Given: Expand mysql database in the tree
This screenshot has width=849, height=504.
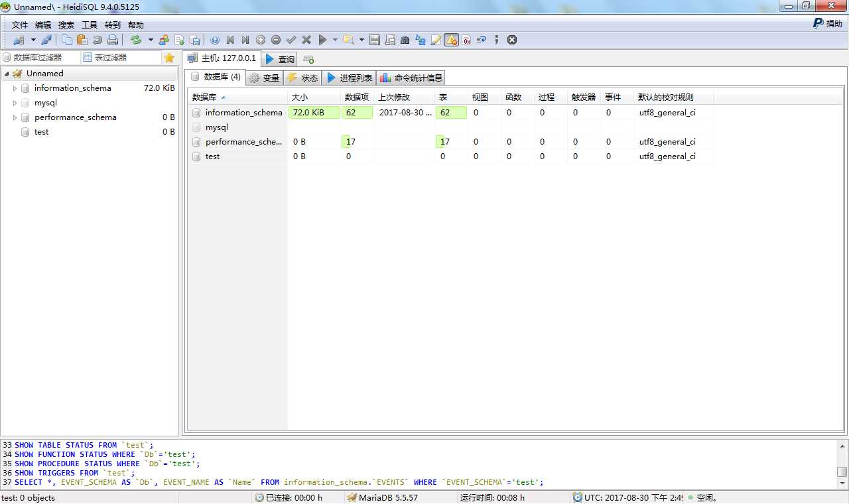Looking at the screenshot, I should pos(15,103).
